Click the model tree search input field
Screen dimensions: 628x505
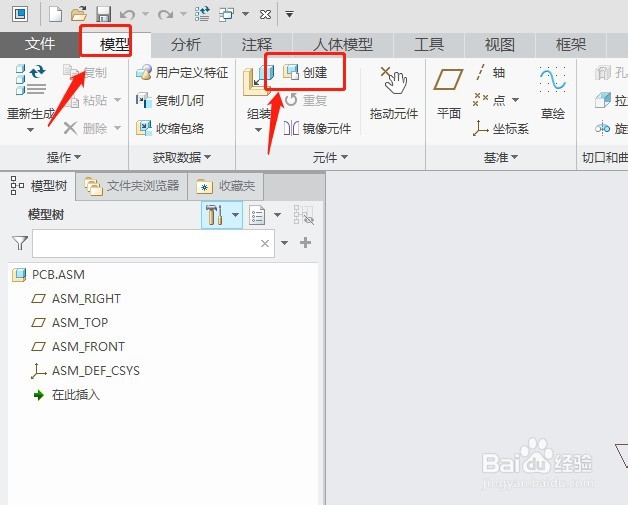(153, 243)
